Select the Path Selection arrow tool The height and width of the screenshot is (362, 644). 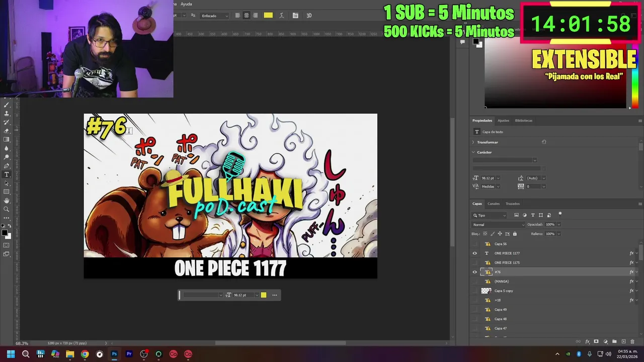[x=7, y=183]
